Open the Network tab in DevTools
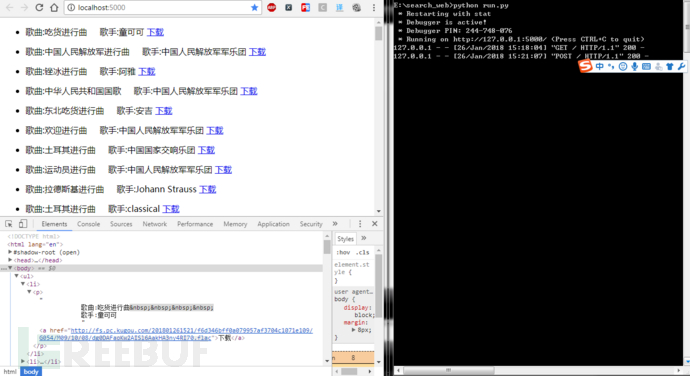Image resolution: width=690 pixels, height=376 pixels. pos(154,224)
